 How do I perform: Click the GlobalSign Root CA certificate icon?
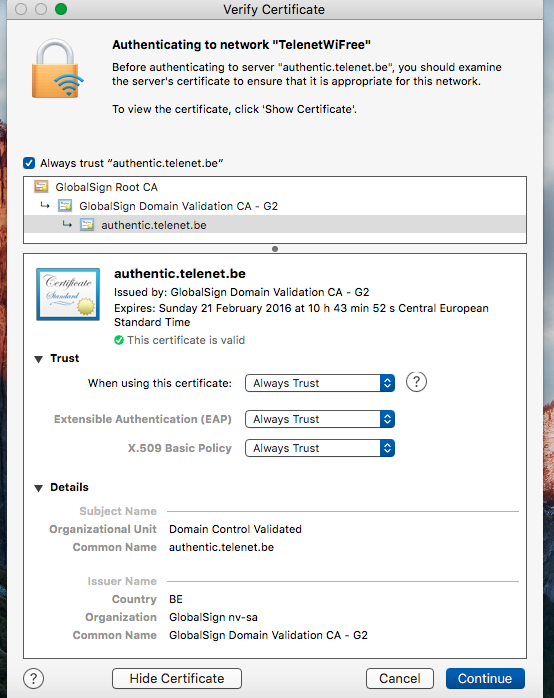click(x=41, y=187)
